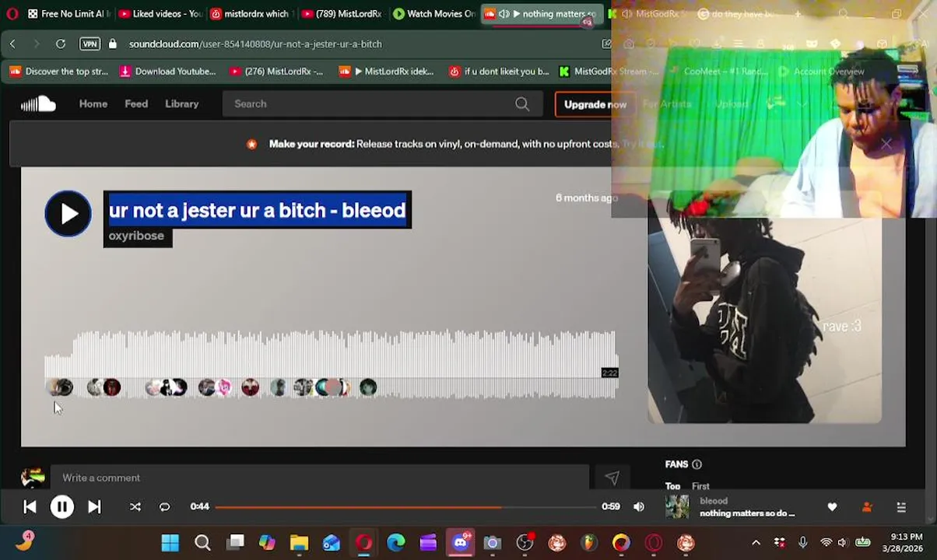Switch to the Liked videos YouTube tab

click(160, 14)
